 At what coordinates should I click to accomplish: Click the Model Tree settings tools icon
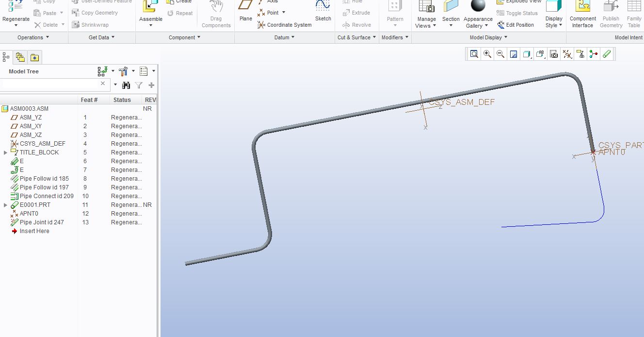tap(123, 71)
